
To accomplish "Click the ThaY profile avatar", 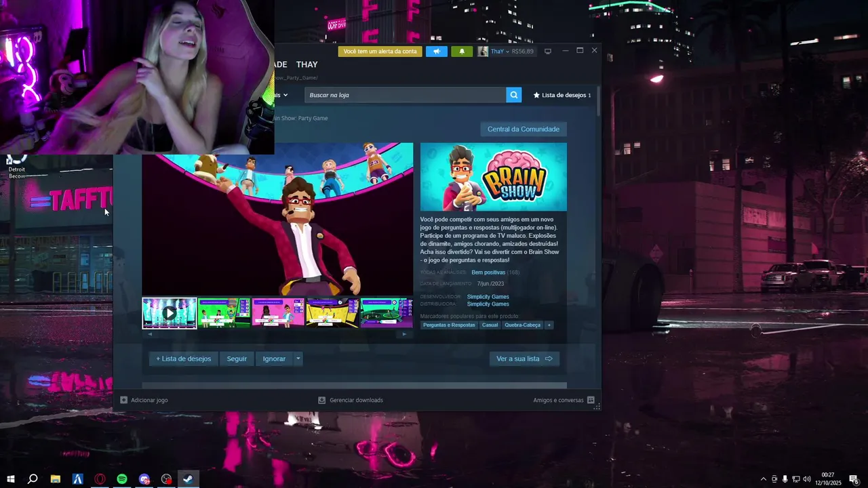I will click(x=483, y=52).
